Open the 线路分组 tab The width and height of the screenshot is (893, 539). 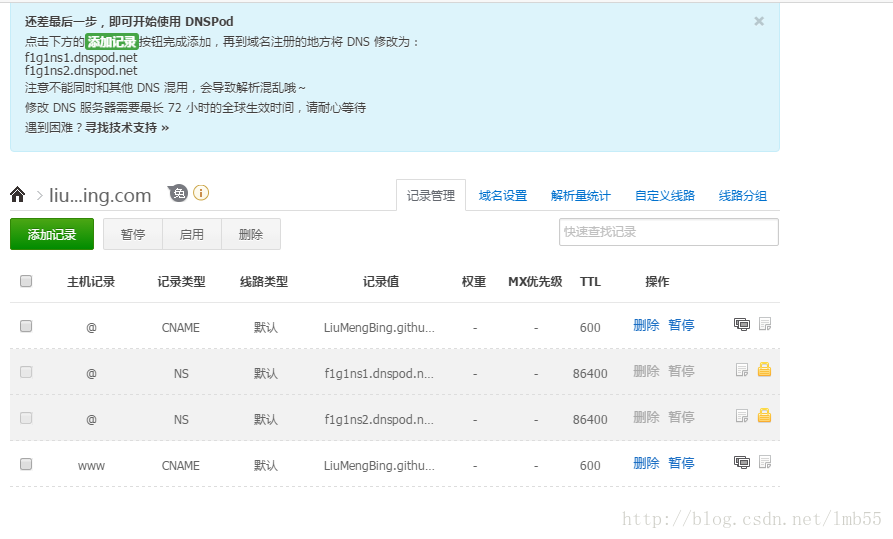coord(743,195)
